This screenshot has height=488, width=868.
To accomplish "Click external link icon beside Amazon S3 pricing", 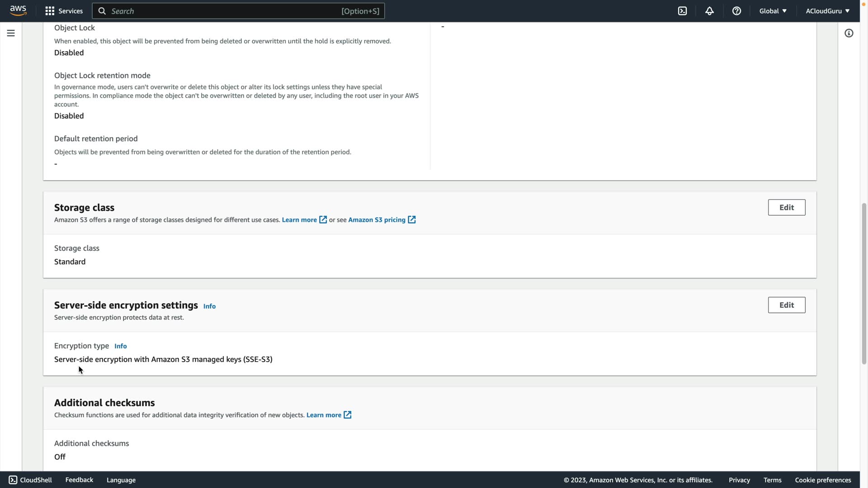I will [x=412, y=220].
